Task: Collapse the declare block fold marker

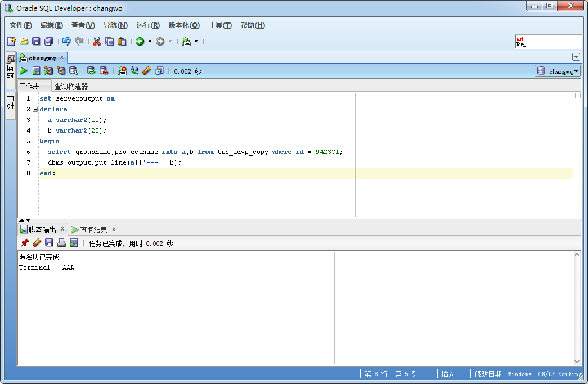Action: pos(35,110)
